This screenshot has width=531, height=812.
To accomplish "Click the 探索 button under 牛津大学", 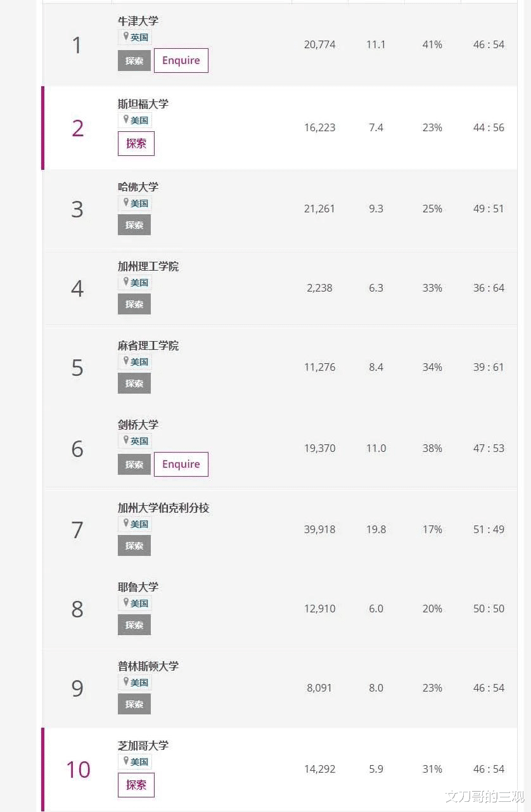I will 134,61.
